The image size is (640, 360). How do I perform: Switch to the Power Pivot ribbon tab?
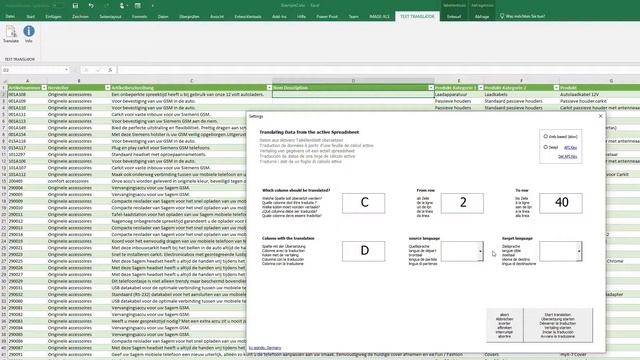327,16
